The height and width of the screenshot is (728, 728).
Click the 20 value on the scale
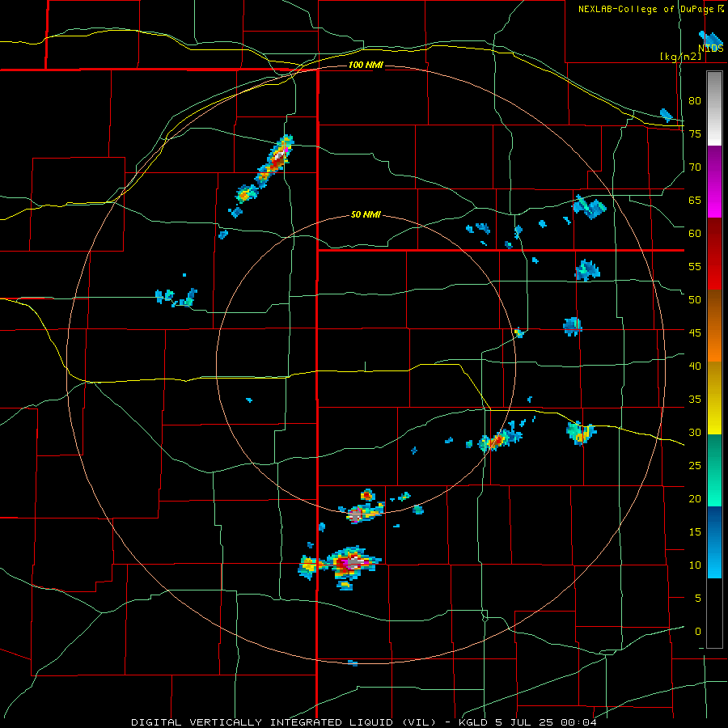(x=695, y=498)
